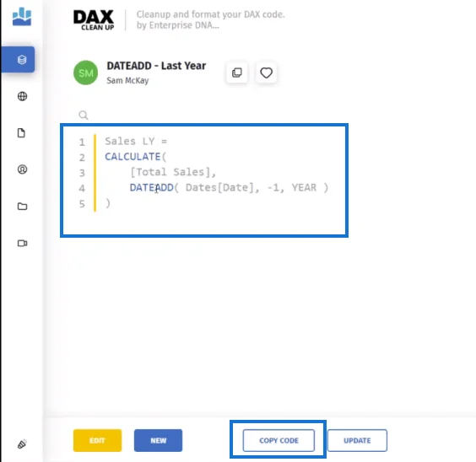Click the SM green avatar circle

pyautogui.click(x=85, y=73)
